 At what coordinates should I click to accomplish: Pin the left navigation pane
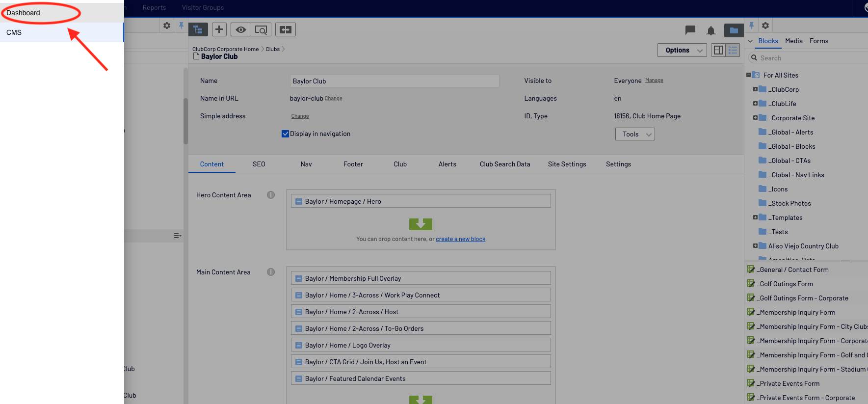181,26
